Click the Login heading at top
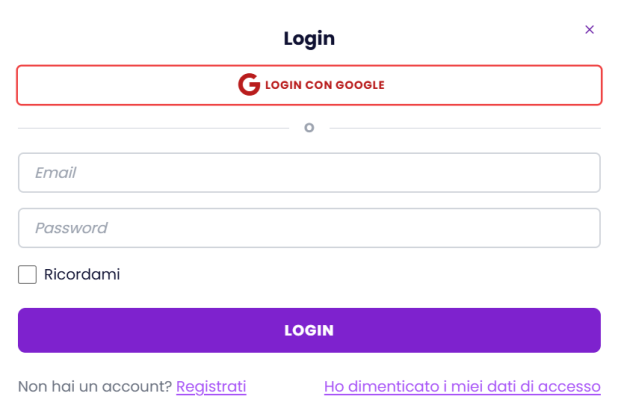Screen dimensions: 618x420 pos(309,39)
